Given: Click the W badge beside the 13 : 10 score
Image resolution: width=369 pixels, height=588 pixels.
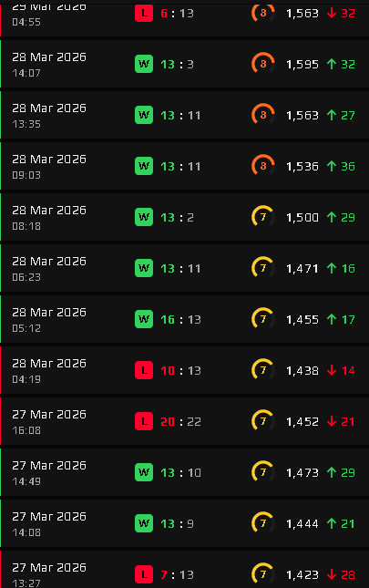Looking at the screenshot, I should [144, 472].
